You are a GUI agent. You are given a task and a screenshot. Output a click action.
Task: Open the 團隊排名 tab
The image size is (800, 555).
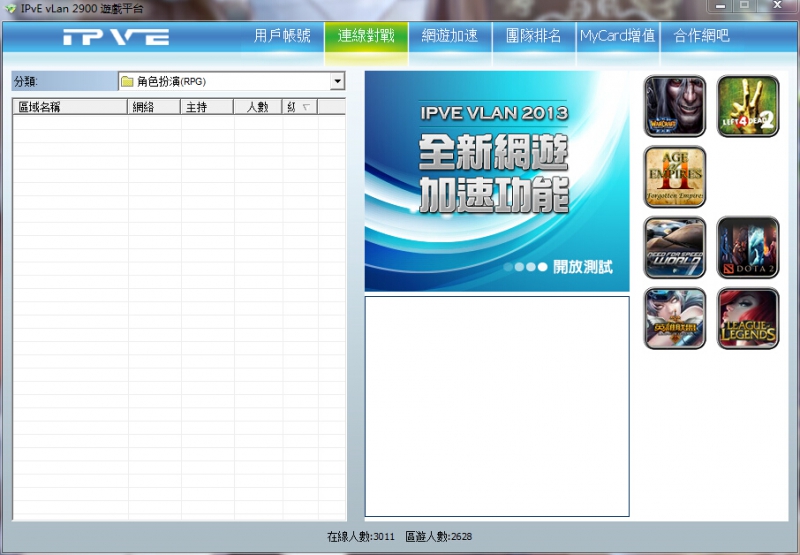pos(534,36)
